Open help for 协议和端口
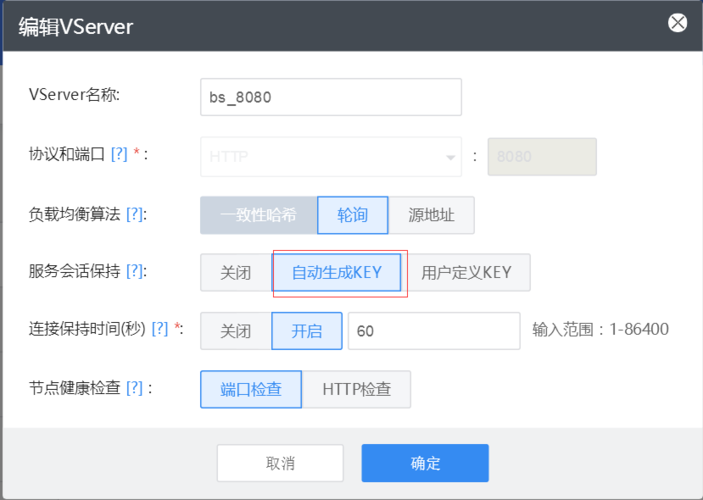703x500 pixels. pyautogui.click(x=119, y=154)
